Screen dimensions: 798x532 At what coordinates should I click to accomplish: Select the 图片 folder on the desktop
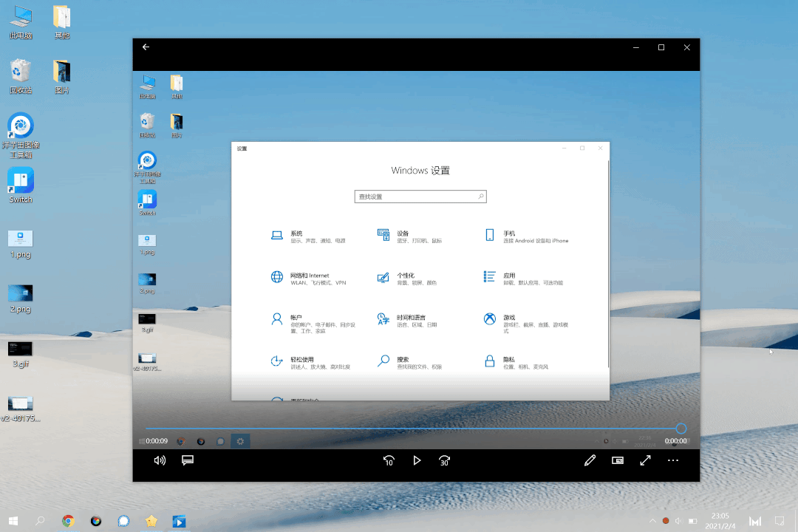point(62,77)
